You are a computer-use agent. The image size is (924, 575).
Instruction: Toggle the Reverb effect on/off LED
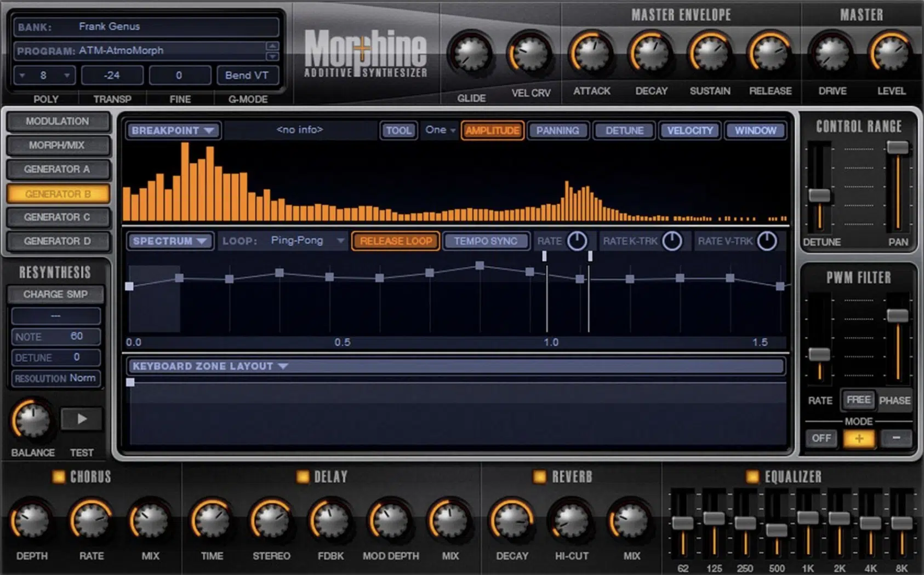coord(540,476)
